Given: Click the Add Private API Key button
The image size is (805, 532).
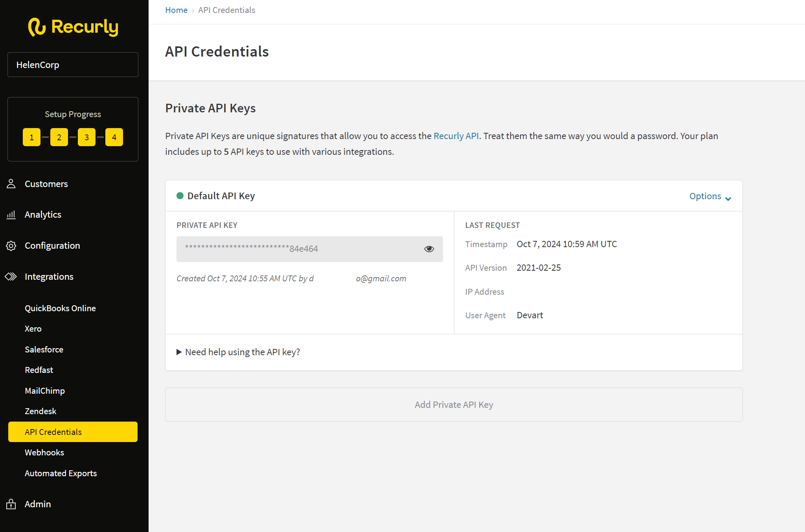Looking at the screenshot, I should click(454, 405).
